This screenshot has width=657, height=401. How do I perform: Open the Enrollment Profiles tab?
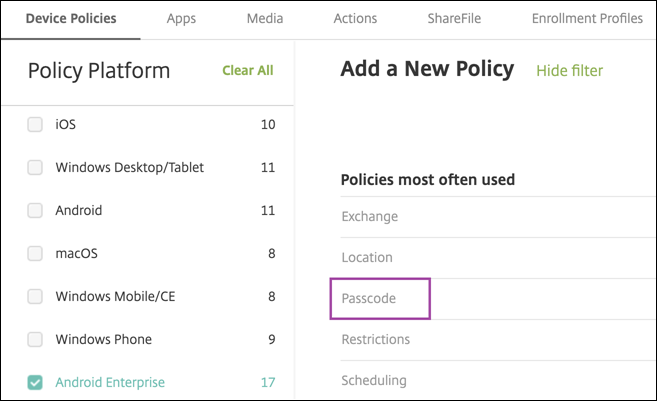click(x=585, y=18)
